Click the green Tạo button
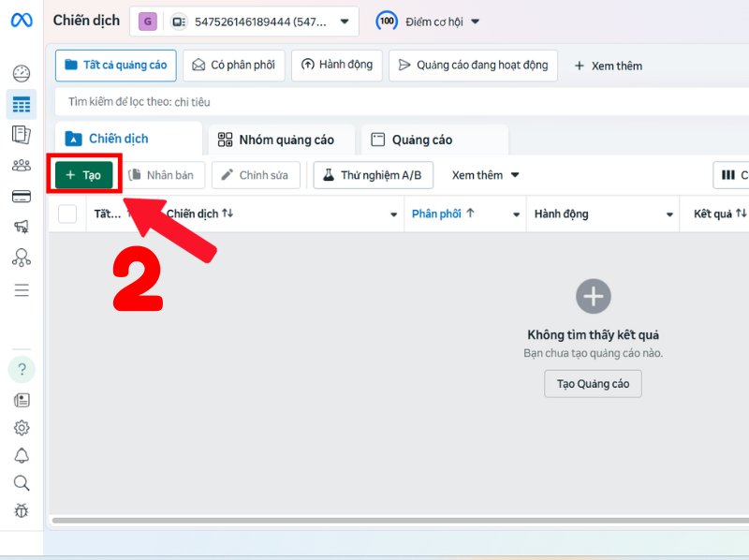The image size is (749, 560). (x=84, y=175)
